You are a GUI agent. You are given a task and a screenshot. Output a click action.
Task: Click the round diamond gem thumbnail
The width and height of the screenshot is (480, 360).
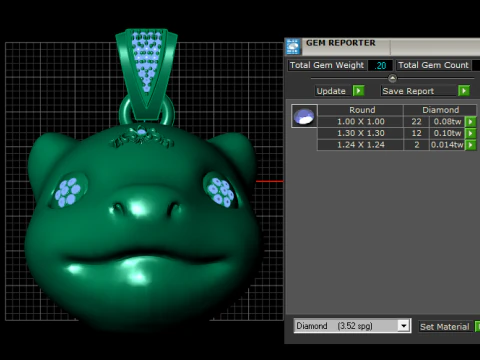click(304, 116)
